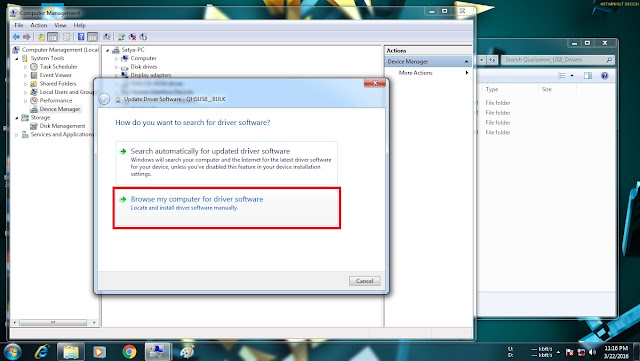Select Services and Applications node
The height and width of the screenshot is (361, 640).
coord(62,134)
